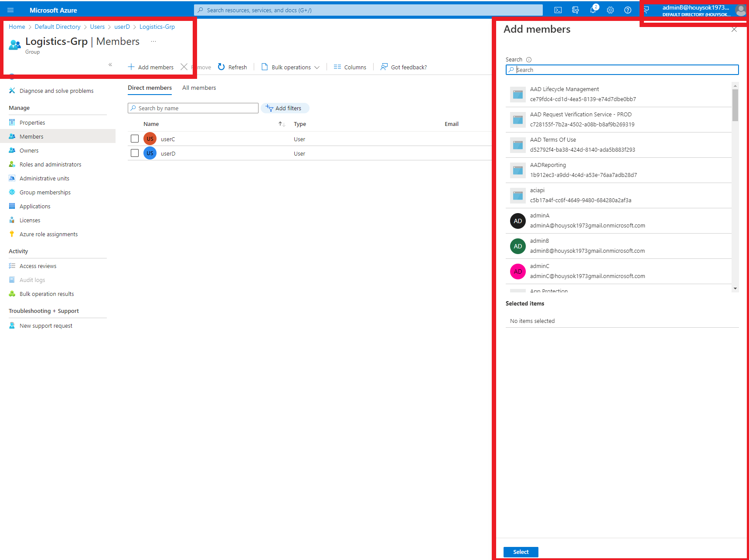
Task: Select all members with the header checkbox
Action: (x=134, y=124)
